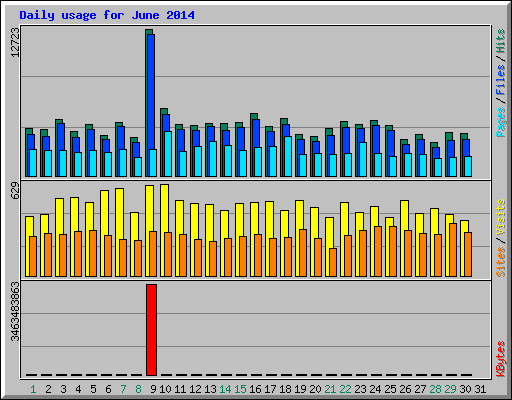Click the cyan Pages bar for day 18
The height and width of the screenshot is (400, 512).
pyautogui.click(x=288, y=156)
